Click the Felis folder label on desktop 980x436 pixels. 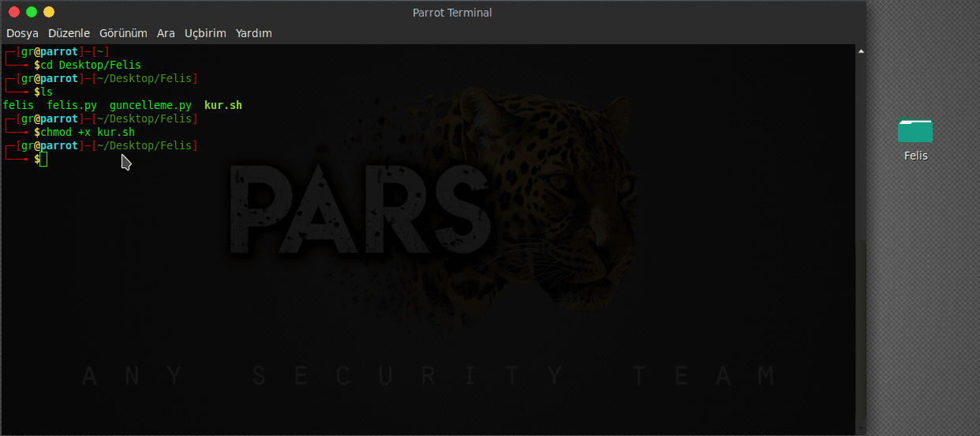pyautogui.click(x=915, y=156)
